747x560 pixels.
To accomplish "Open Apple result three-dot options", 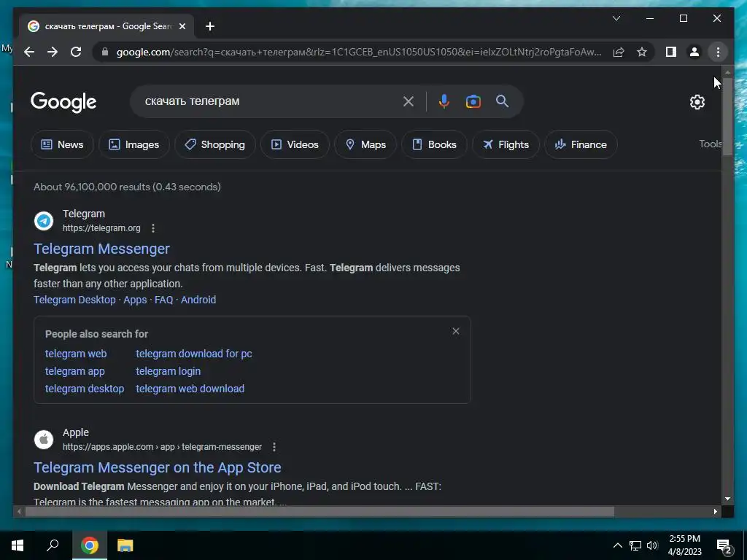I will (274, 447).
